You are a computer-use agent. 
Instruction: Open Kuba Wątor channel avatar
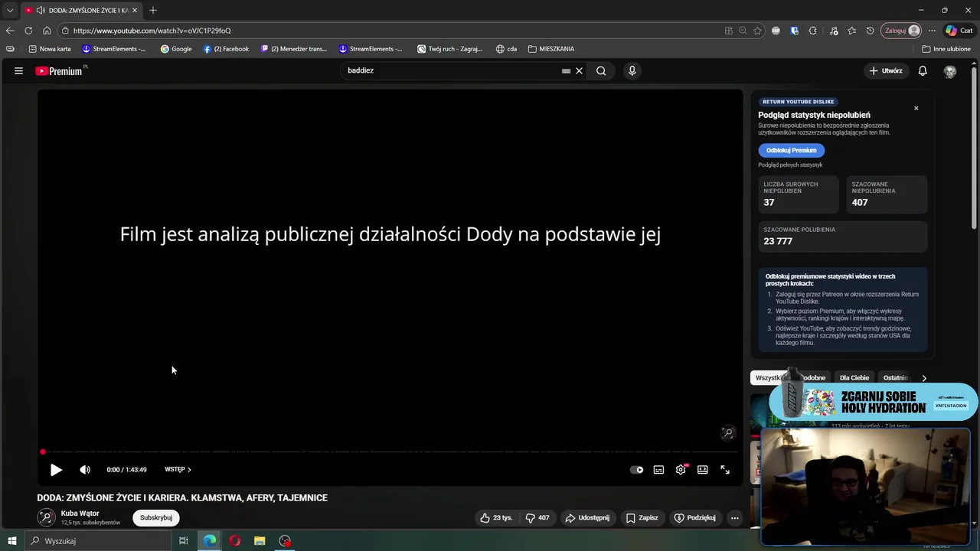(x=47, y=518)
